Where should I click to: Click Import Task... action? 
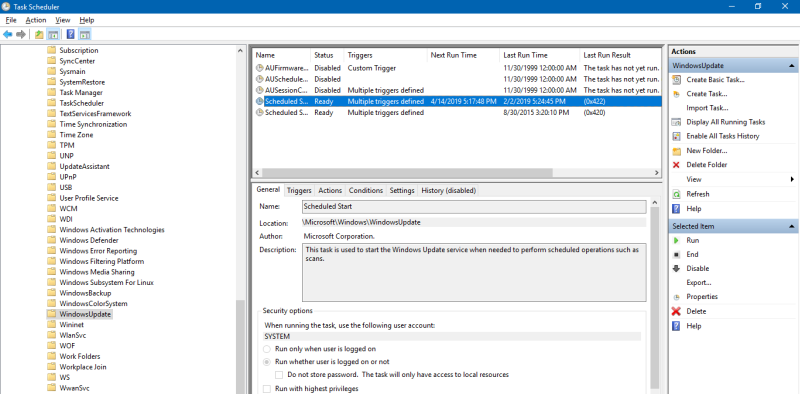707,108
